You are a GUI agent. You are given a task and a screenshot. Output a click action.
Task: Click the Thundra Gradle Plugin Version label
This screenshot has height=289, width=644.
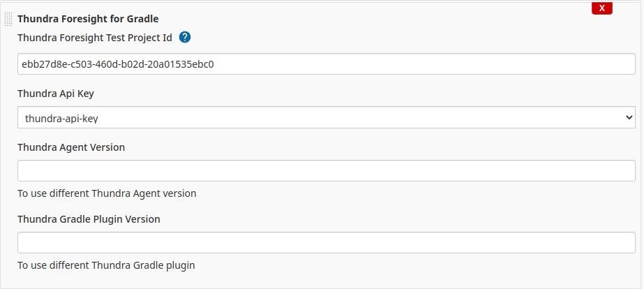[x=89, y=219]
